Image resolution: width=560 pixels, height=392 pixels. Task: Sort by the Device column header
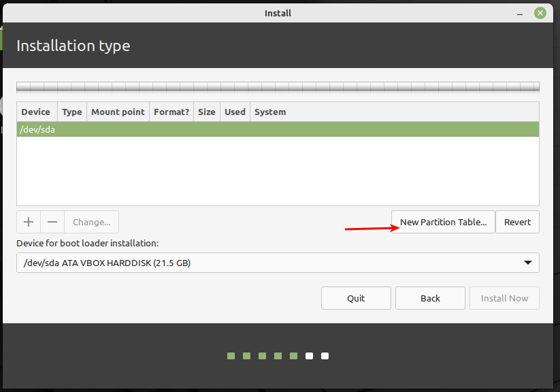[36, 112]
